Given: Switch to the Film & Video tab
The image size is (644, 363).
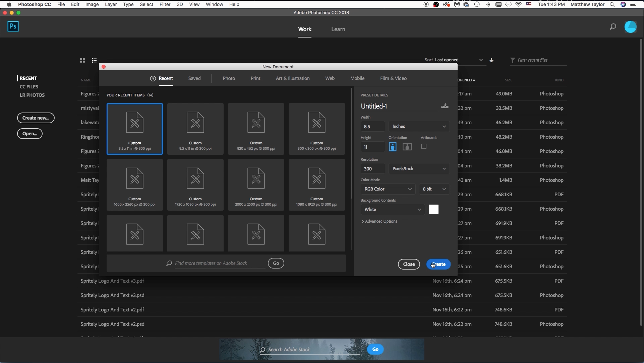Looking at the screenshot, I should tap(393, 78).
